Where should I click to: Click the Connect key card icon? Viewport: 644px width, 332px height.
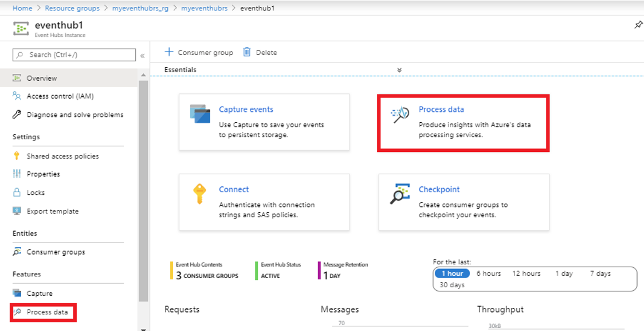pos(199,194)
